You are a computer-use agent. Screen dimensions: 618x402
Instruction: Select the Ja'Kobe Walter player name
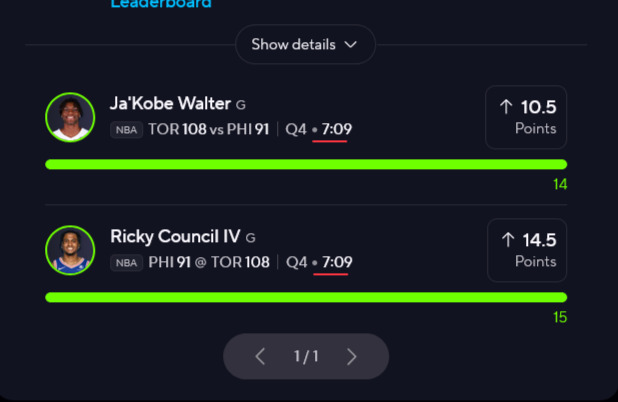tap(170, 104)
